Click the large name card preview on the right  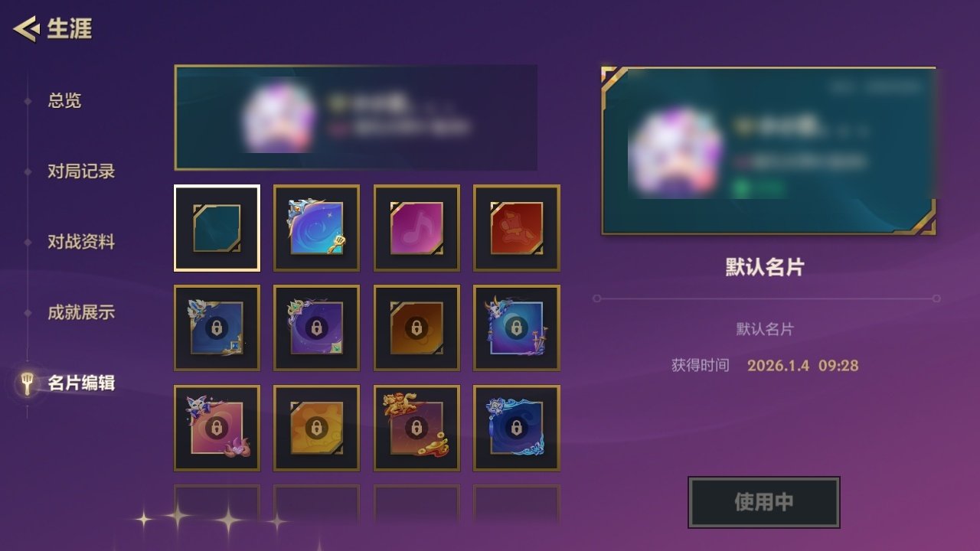pos(769,150)
